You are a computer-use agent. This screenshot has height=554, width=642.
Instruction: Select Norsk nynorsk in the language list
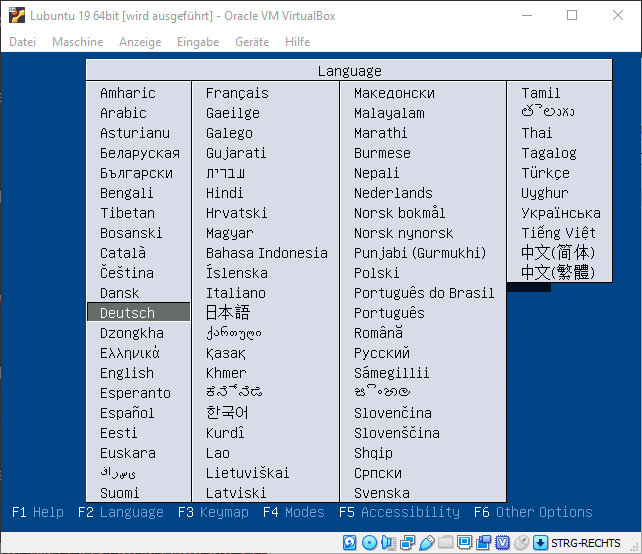404,233
